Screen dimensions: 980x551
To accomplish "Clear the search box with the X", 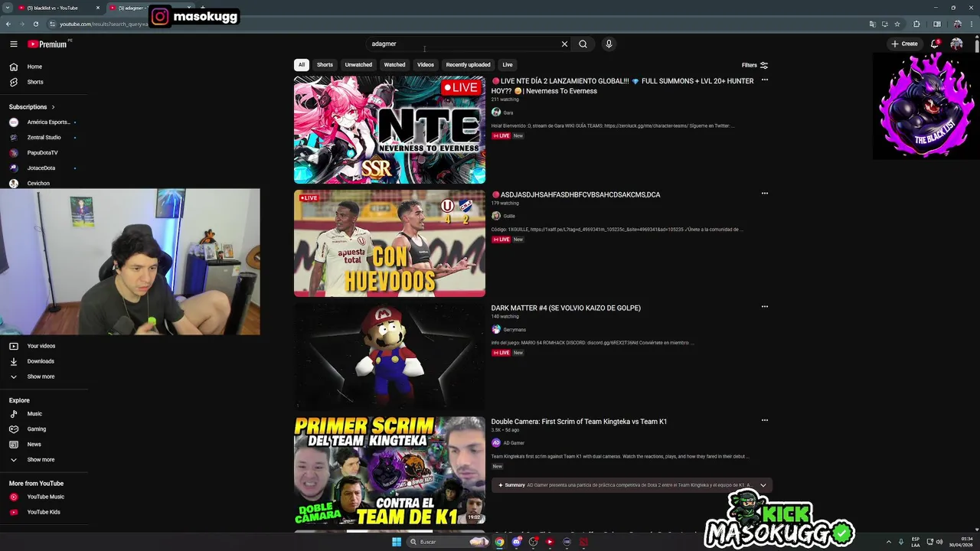I will [564, 44].
